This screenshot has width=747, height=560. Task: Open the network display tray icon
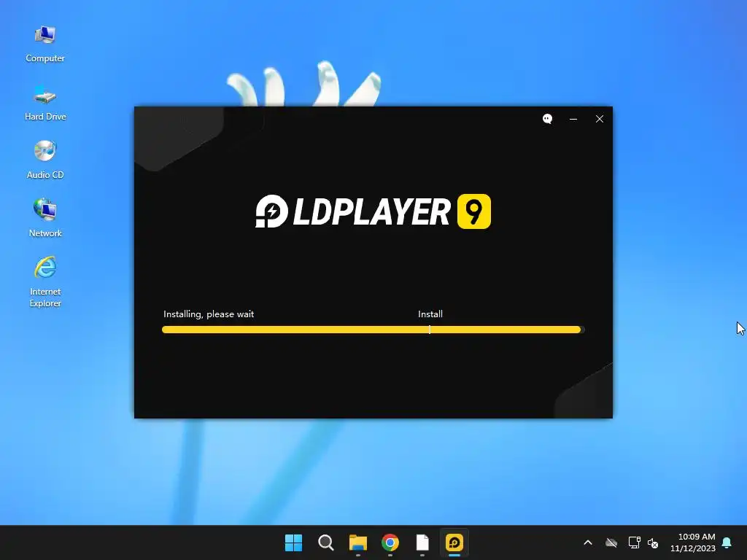(634, 542)
